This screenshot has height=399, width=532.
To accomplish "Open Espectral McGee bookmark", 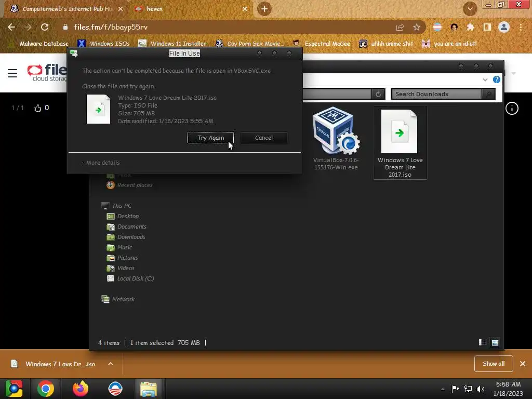I will (x=322, y=44).
